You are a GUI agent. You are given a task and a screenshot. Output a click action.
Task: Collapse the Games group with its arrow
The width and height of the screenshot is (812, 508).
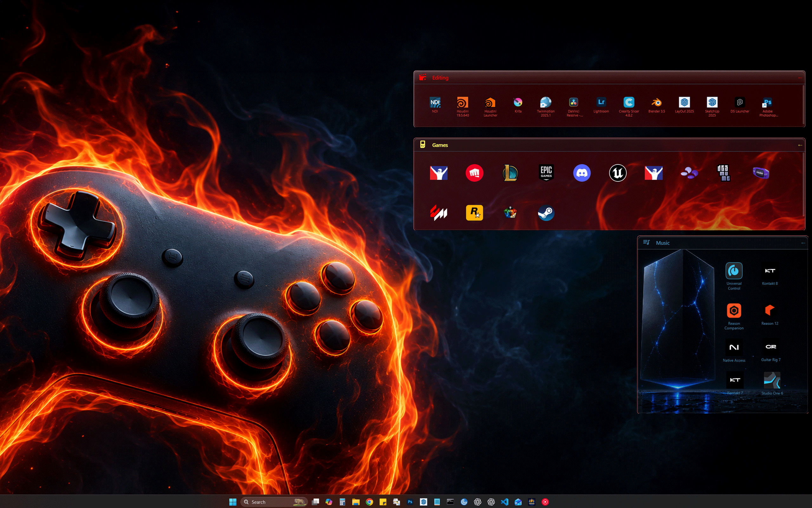pos(800,145)
